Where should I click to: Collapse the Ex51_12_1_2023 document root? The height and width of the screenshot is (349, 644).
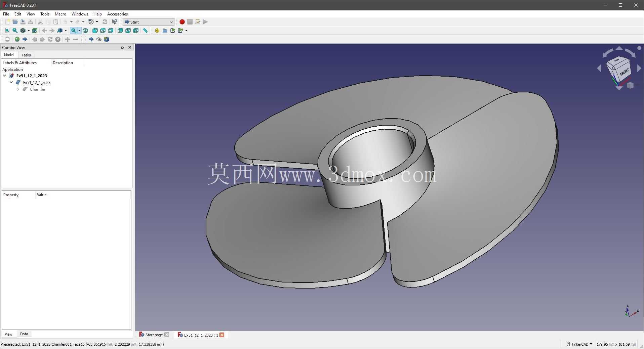[5, 76]
